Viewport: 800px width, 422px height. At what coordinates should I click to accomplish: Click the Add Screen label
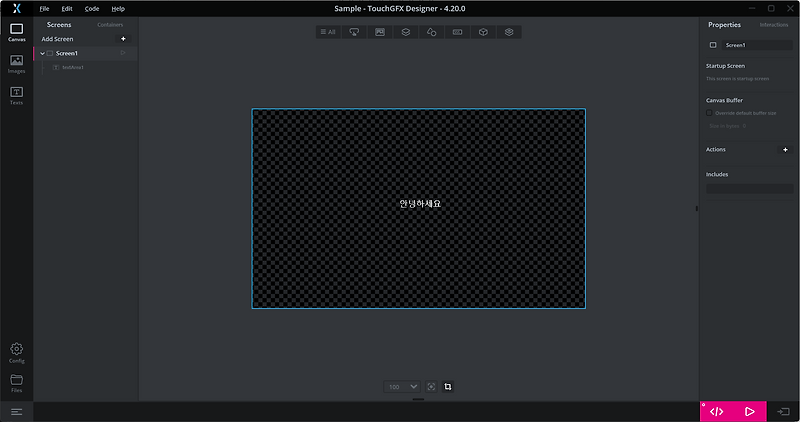tap(57, 39)
